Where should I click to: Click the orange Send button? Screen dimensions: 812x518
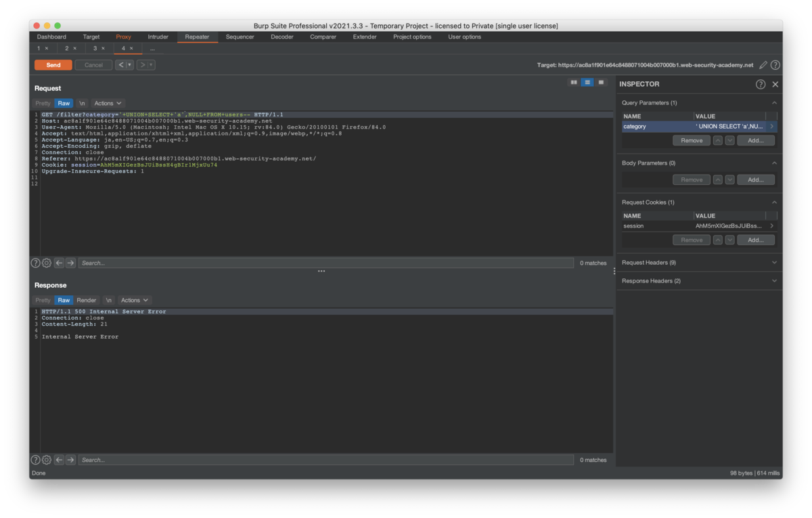click(x=53, y=65)
